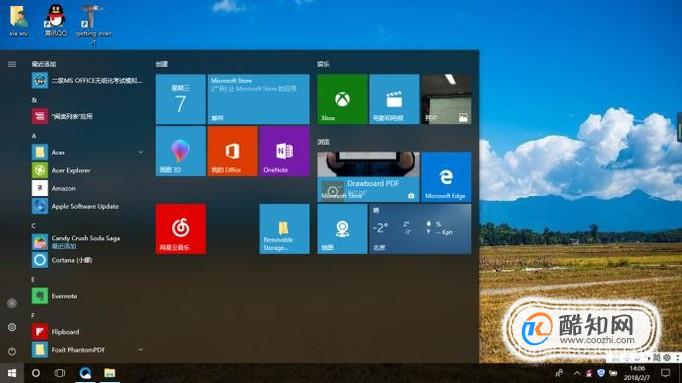Viewport: 682px width, 383px height.
Task: Launch the Paint 3D tile
Action: (x=181, y=151)
